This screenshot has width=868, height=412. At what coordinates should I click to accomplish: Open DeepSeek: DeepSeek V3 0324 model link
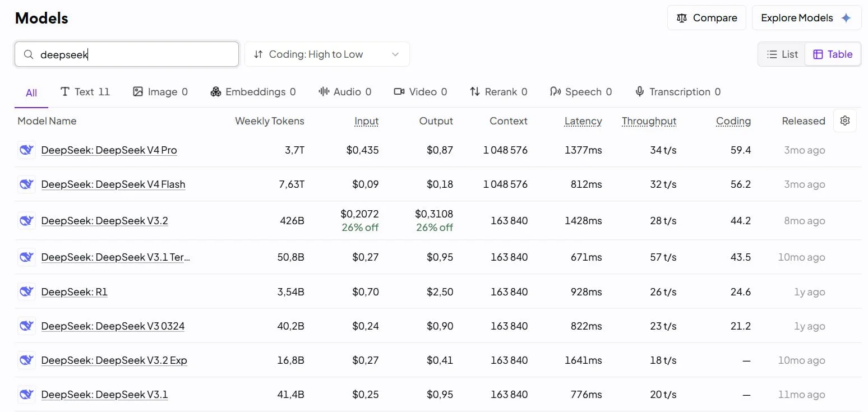(x=113, y=326)
